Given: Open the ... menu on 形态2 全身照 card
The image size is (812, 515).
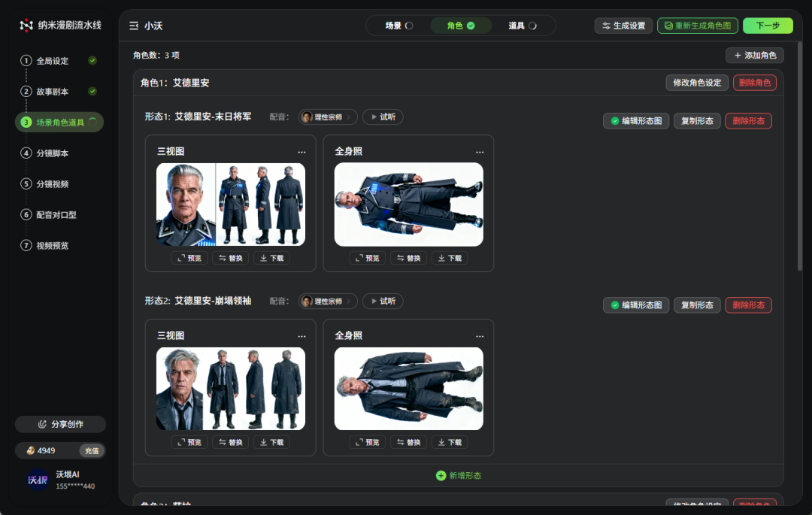Looking at the screenshot, I should [x=480, y=335].
